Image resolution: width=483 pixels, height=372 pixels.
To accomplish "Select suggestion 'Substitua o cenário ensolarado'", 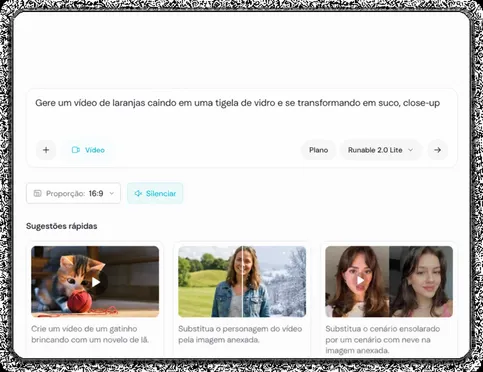I will pos(383,340).
